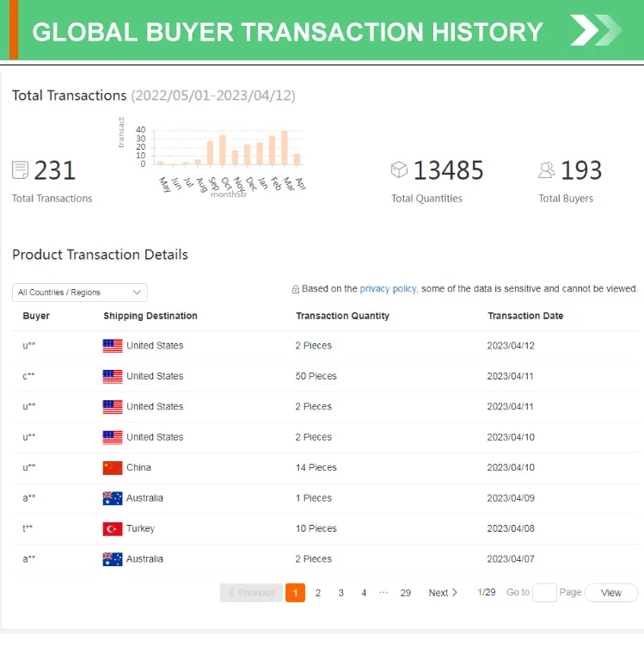
Task: Select current page 1 in pagination
Action: tap(295, 593)
